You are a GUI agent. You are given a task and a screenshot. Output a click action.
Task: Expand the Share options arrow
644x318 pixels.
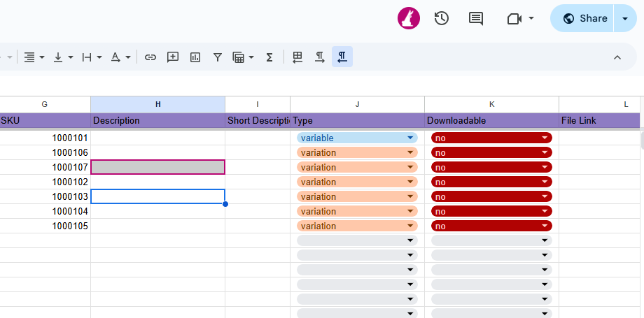(625, 18)
